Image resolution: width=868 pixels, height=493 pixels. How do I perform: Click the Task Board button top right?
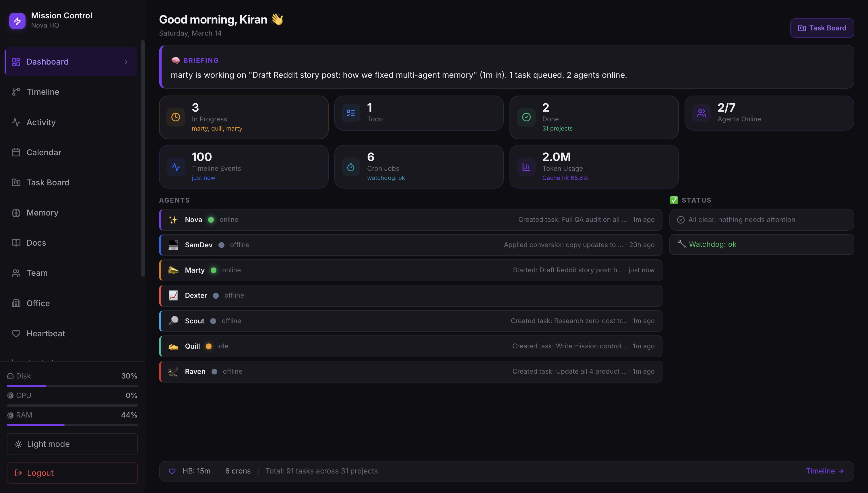822,28
